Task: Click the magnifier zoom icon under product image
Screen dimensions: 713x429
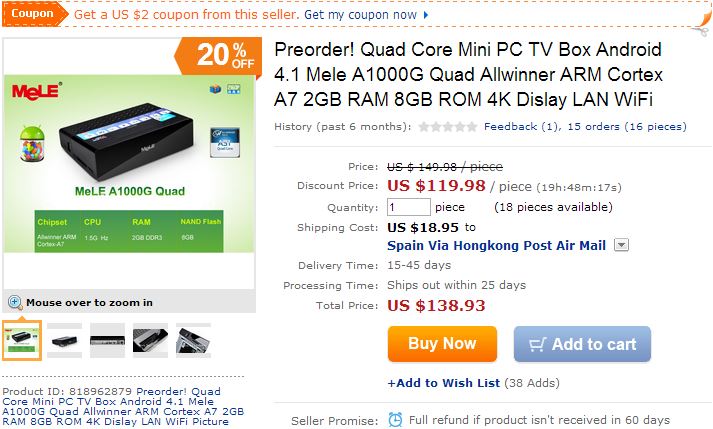Action: point(15,302)
